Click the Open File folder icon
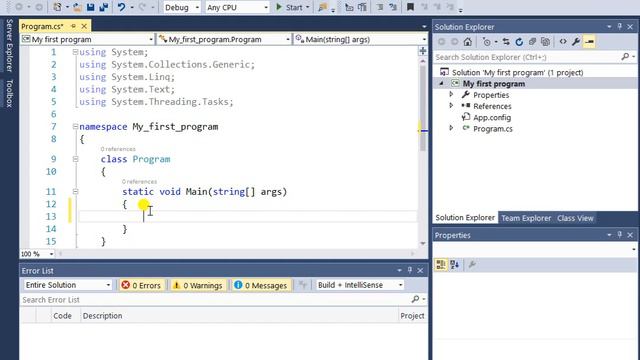640x360 pixels. (x=77, y=7)
